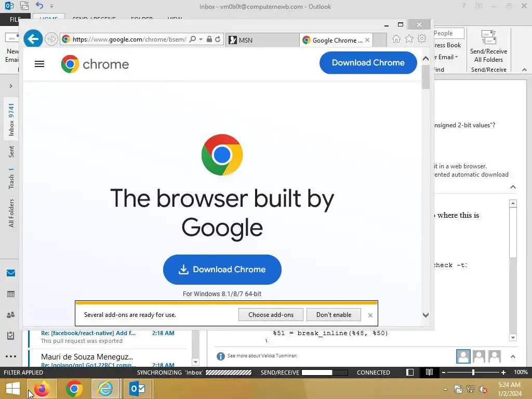Click Don't enable in the notification bar
The image size is (532, 399).
(334, 314)
